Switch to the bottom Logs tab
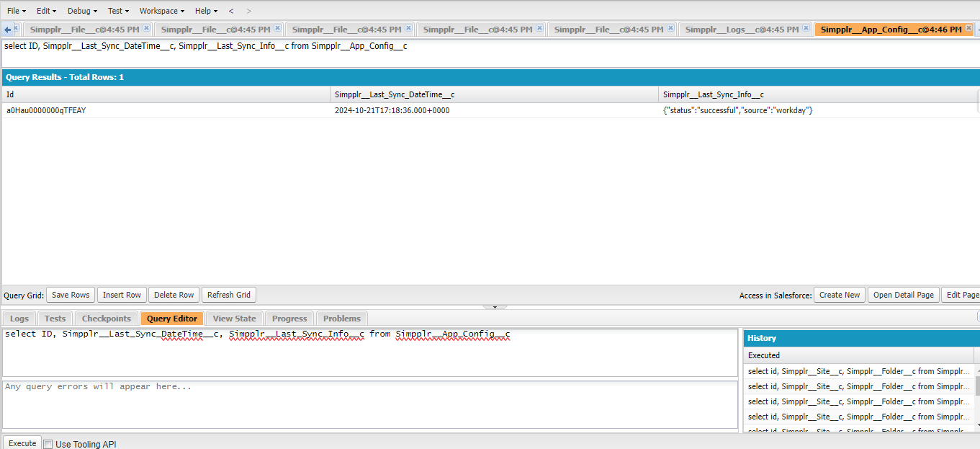The height and width of the screenshot is (449, 980). pyautogui.click(x=19, y=319)
